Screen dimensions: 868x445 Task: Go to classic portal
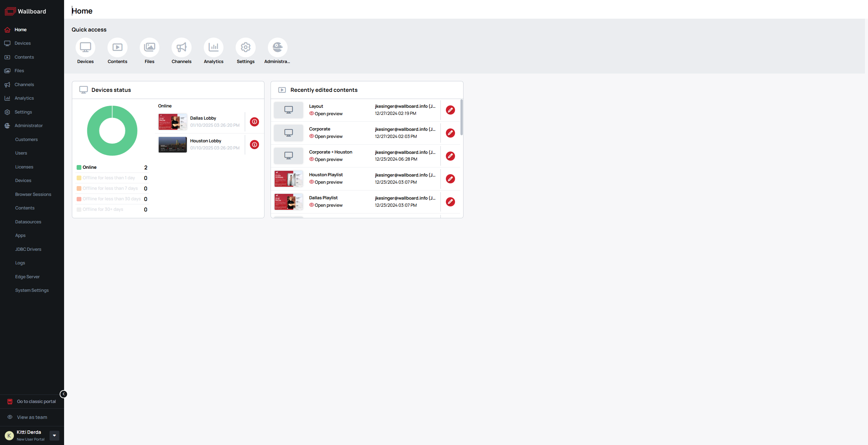pos(36,402)
